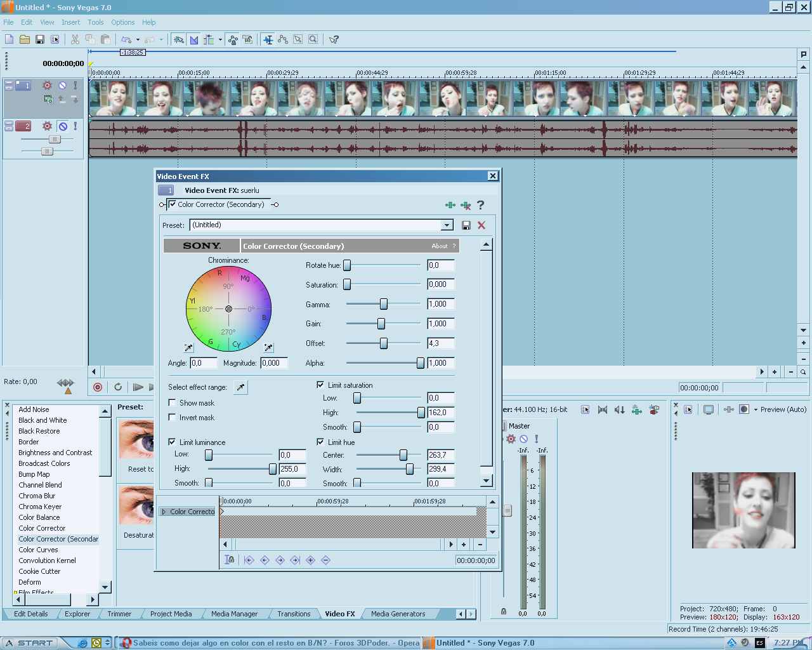Click the About link in the plug-in header
This screenshot has width=812, height=650.
tap(440, 246)
